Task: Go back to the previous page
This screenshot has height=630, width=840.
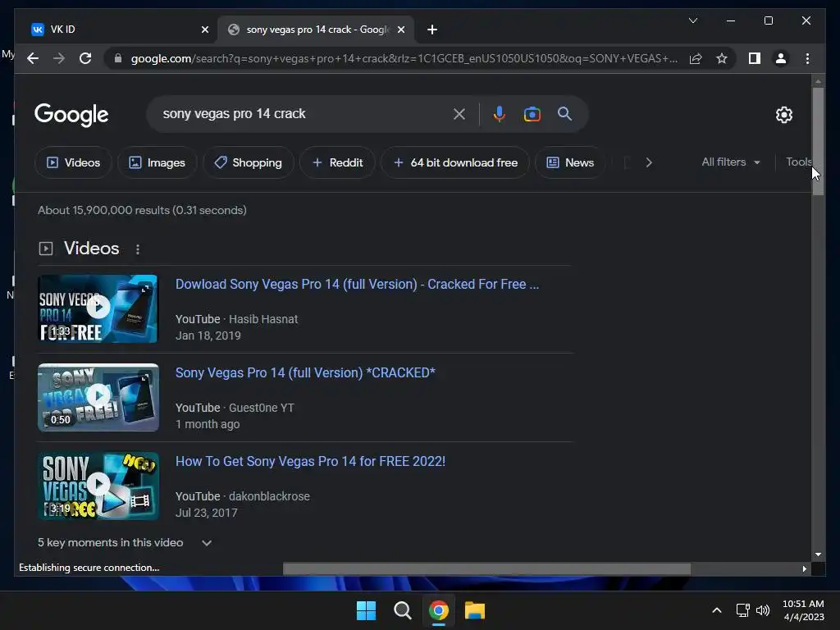Action: tap(33, 58)
